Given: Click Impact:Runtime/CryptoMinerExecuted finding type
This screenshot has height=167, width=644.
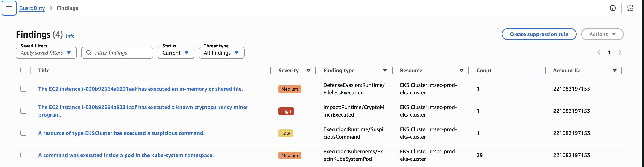Looking at the screenshot, I should 354,111.
